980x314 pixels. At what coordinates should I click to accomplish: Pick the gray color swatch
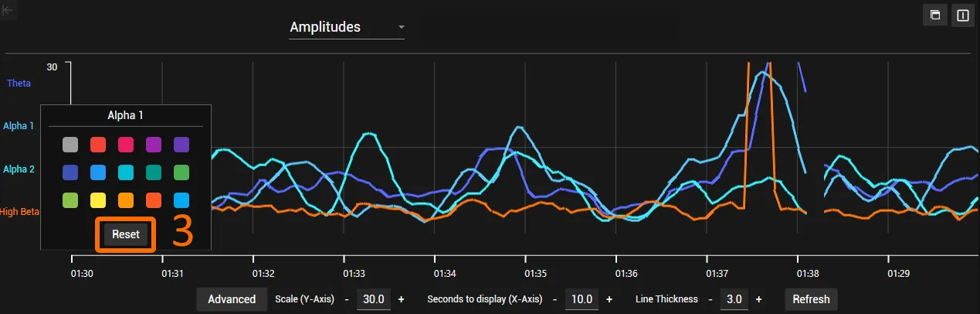[x=70, y=145]
